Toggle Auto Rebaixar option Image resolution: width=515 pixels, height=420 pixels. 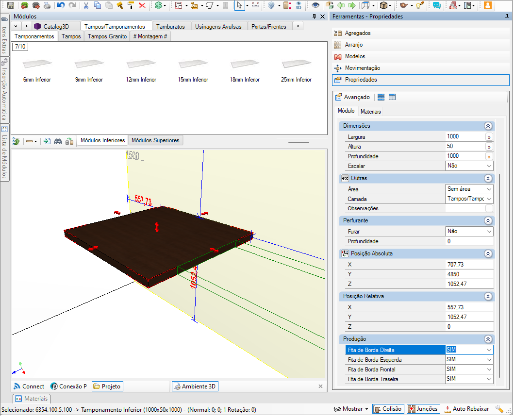466,409
